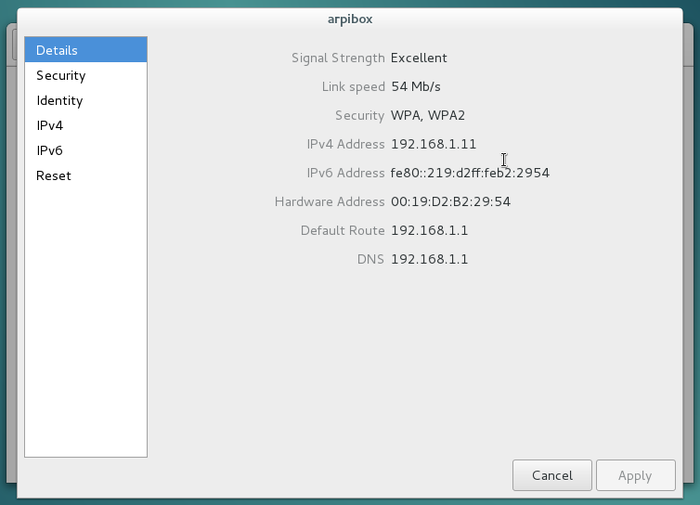
Task: Click the IPv4 address value 192.168.1.11
Action: coord(433,144)
